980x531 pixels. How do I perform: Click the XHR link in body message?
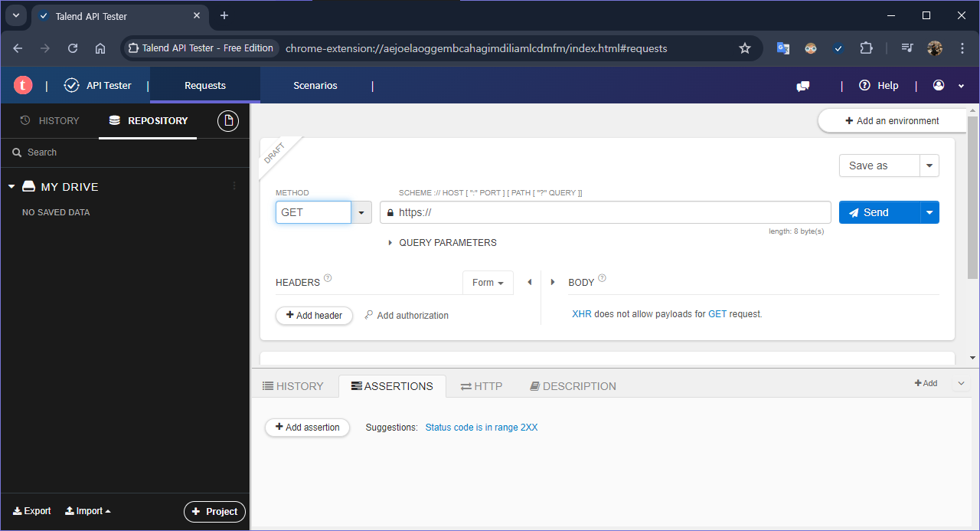coord(582,314)
